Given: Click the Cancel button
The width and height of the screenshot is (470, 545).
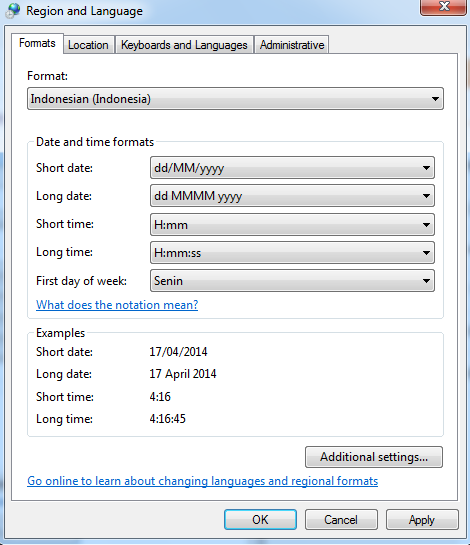Looking at the screenshot, I should click(341, 520).
